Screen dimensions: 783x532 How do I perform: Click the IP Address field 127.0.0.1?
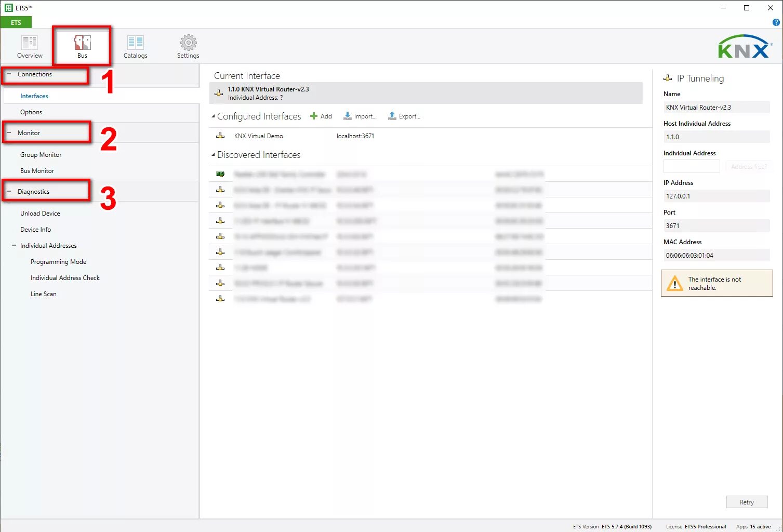coord(716,196)
